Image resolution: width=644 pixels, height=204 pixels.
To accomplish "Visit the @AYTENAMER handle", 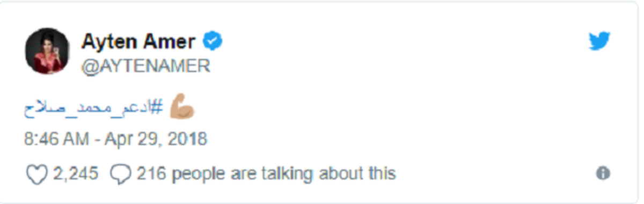I will (x=145, y=65).
